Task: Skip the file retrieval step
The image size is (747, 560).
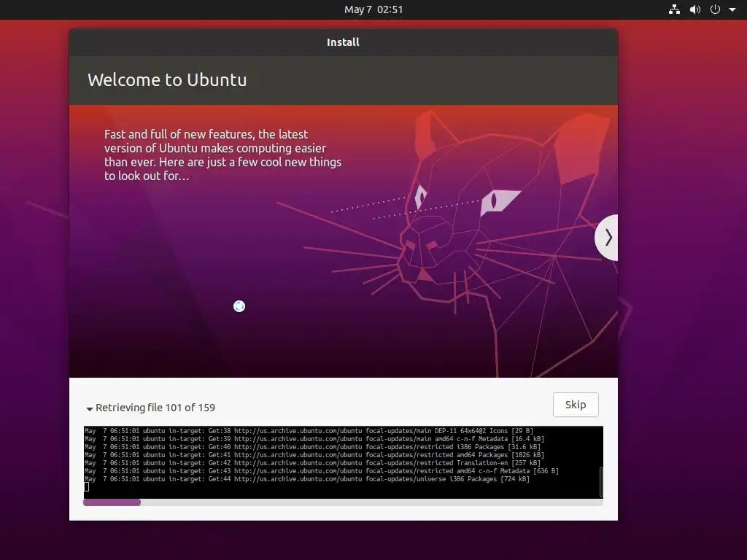Action: 576,405
